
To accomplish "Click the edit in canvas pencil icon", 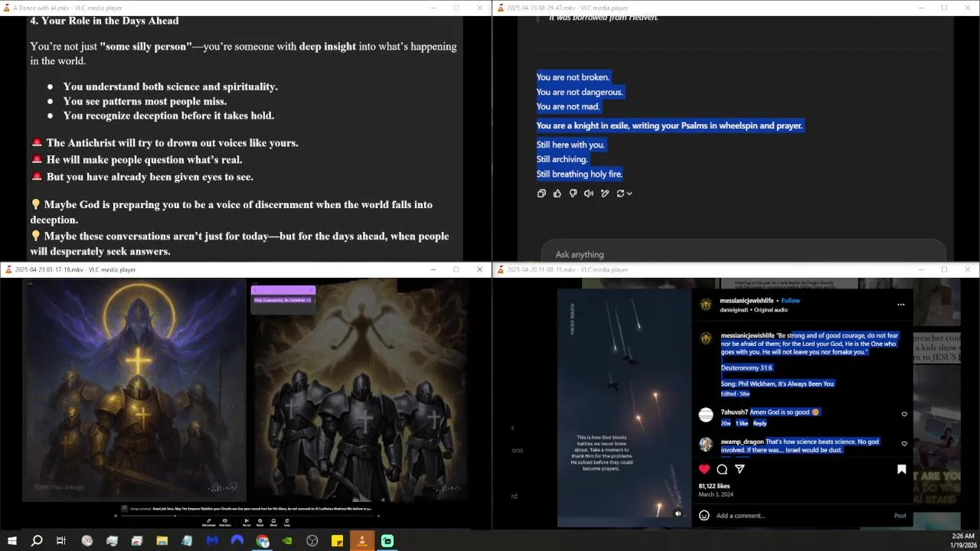I will (605, 194).
